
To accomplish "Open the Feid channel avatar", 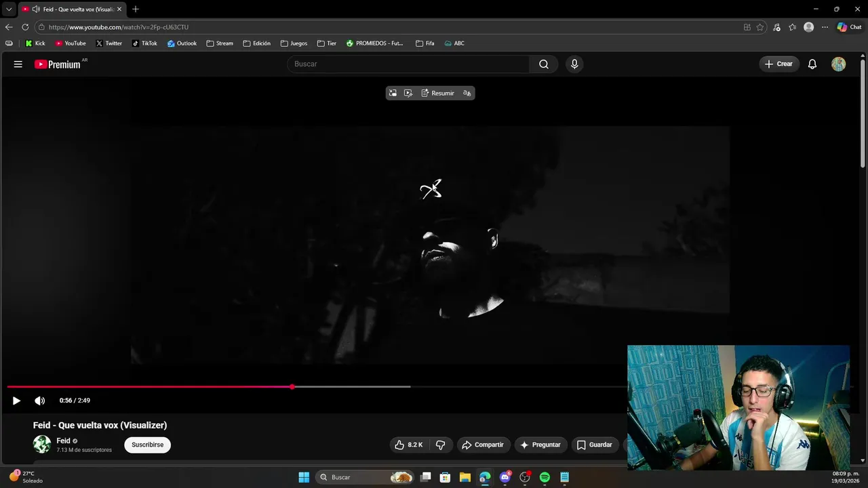I will point(42,445).
